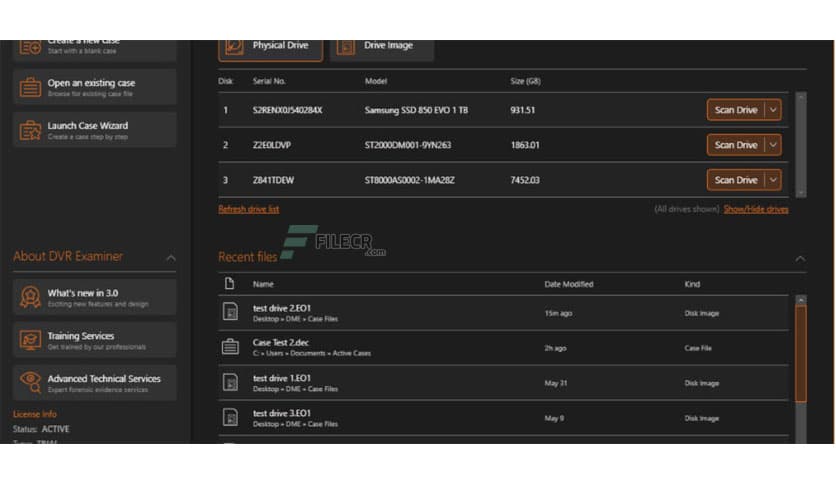This screenshot has width=836, height=484.
Task: Open Training Services
Action: [x=95, y=340]
